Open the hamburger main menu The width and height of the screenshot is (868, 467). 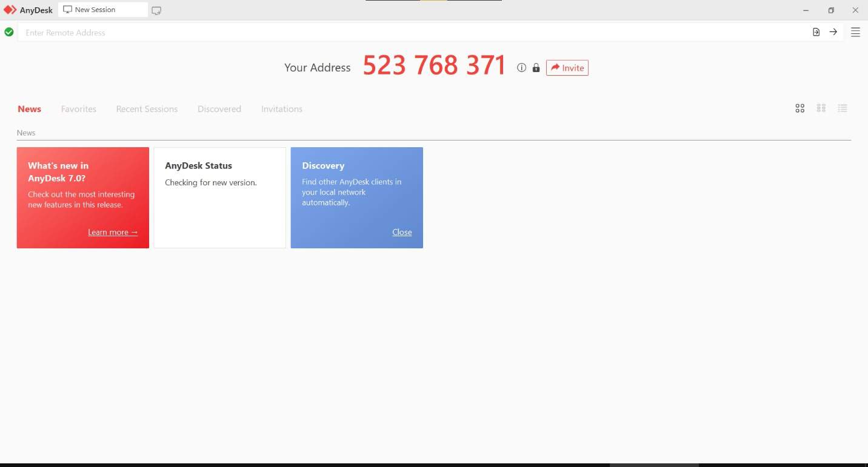(x=855, y=32)
